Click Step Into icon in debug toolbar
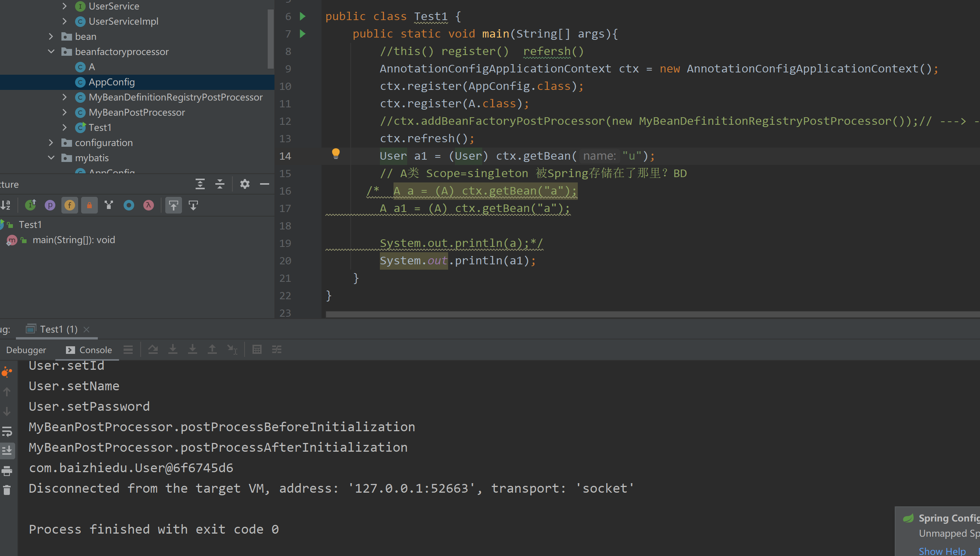The image size is (980, 556). pos(173,349)
